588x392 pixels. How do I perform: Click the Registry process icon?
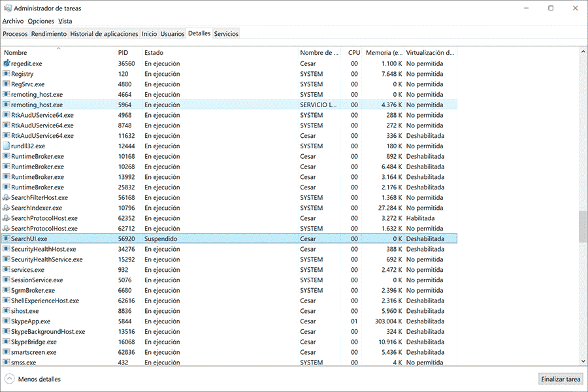coord(7,74)
